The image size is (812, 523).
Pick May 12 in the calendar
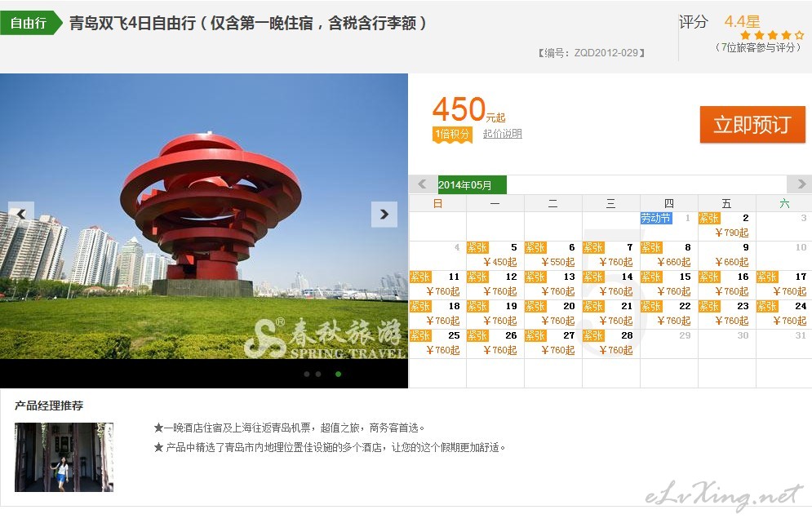(495, 284)
